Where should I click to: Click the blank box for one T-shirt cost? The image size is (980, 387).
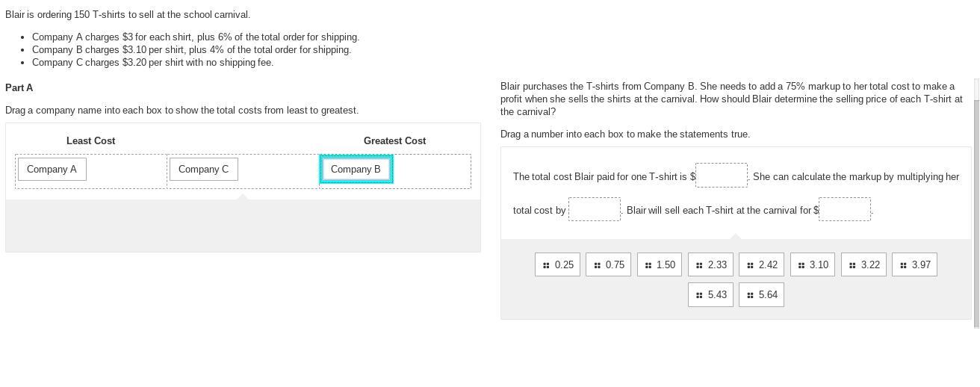click(721, 176)
